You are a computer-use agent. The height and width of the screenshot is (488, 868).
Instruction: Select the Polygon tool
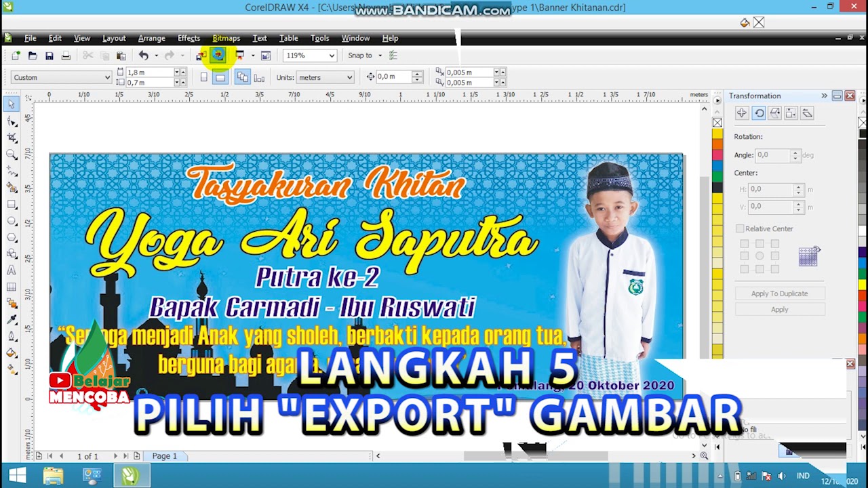[12, 237]
